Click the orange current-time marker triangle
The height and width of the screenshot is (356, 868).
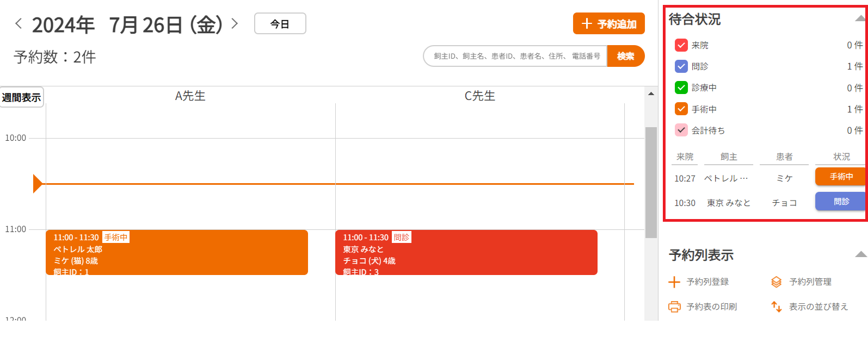click(x=38, y=184)
